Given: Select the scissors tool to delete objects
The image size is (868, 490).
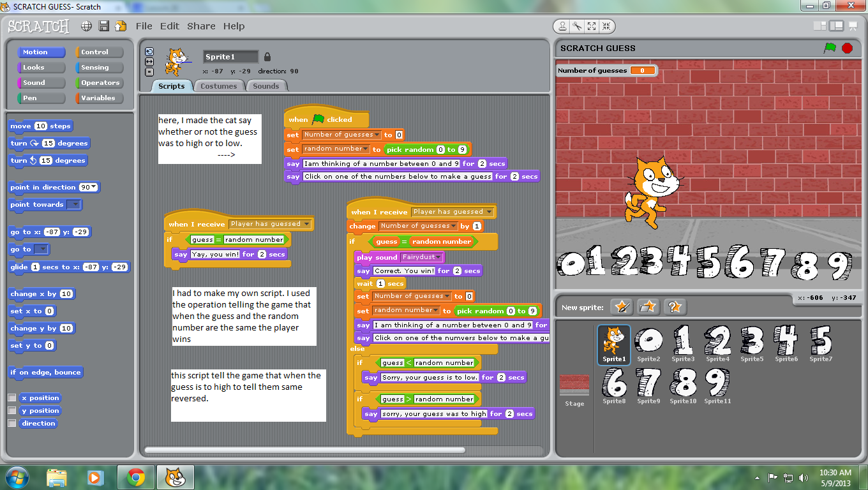Looking at the screenshot, I should tap(576, 26).
